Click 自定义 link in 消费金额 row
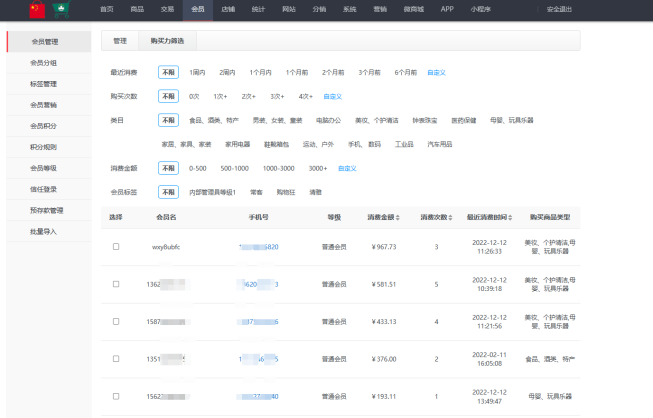This screenshot has width=653, height=418. pos(347,168)
